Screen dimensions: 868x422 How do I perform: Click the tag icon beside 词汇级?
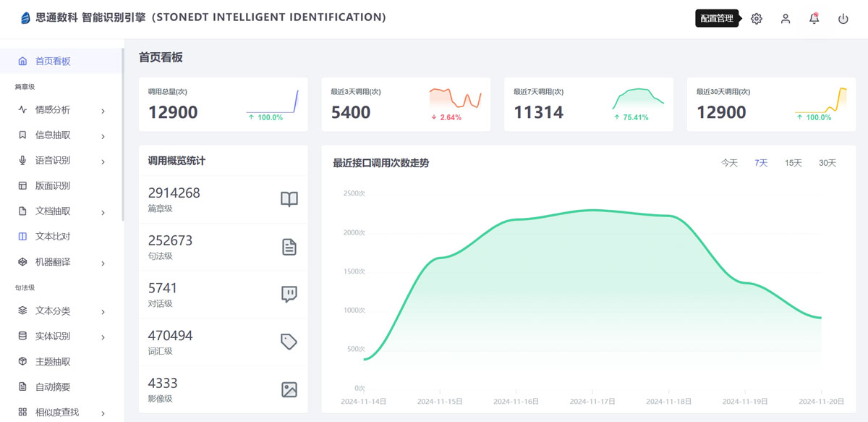click(x=289, y=342)
